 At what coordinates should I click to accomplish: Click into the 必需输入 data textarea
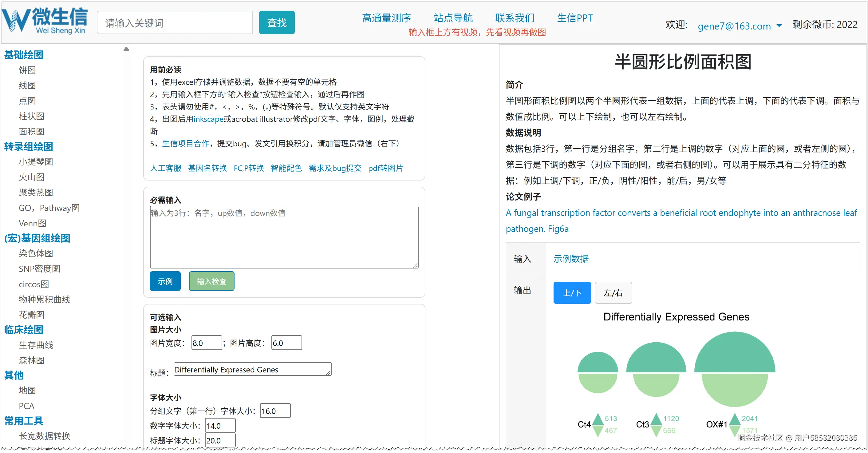pyautogui.click(x=284, y=237)
